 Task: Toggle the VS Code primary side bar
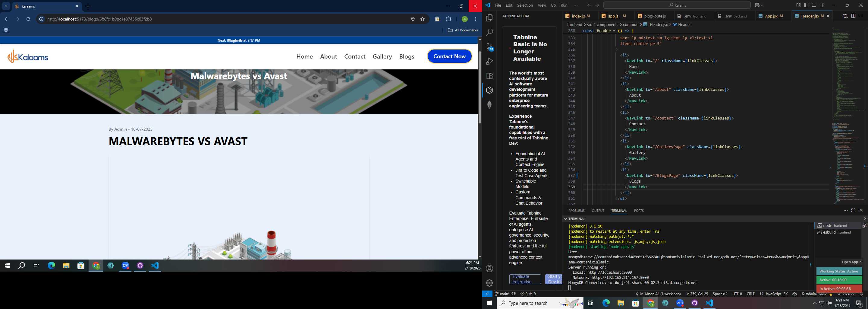pos(806,5)
